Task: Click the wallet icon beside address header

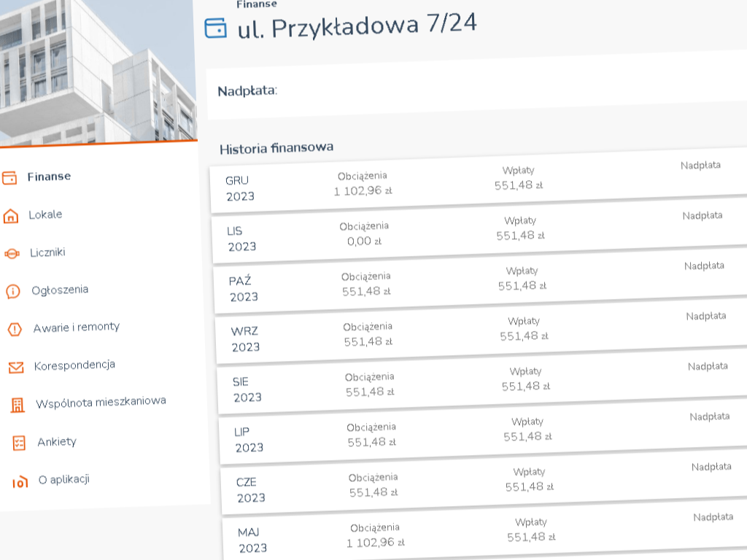Action: tap(216, 28)
